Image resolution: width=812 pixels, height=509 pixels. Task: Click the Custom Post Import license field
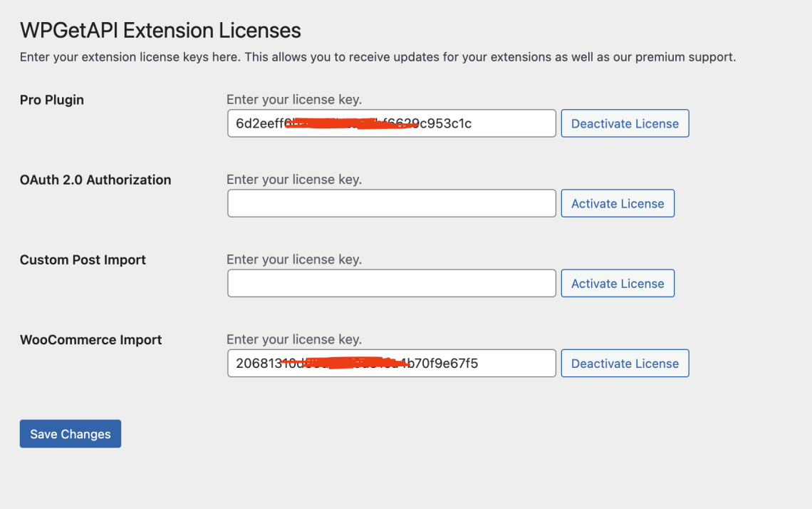(x=391, y=283)
